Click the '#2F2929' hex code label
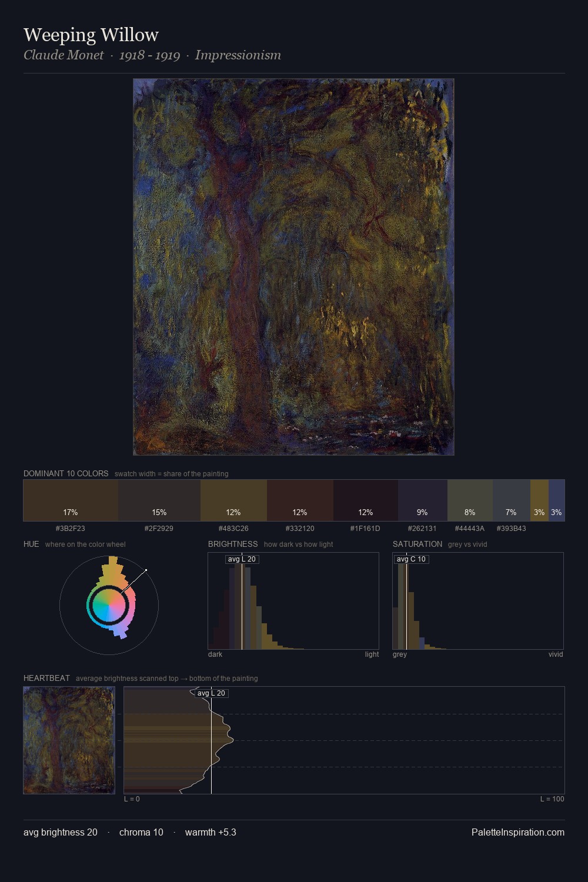 pos(159,528)
